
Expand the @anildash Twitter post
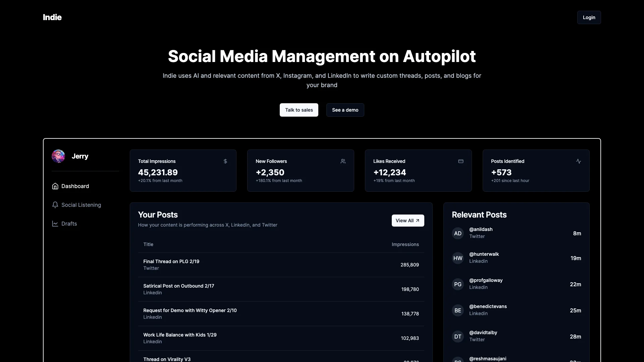point(516,233)
